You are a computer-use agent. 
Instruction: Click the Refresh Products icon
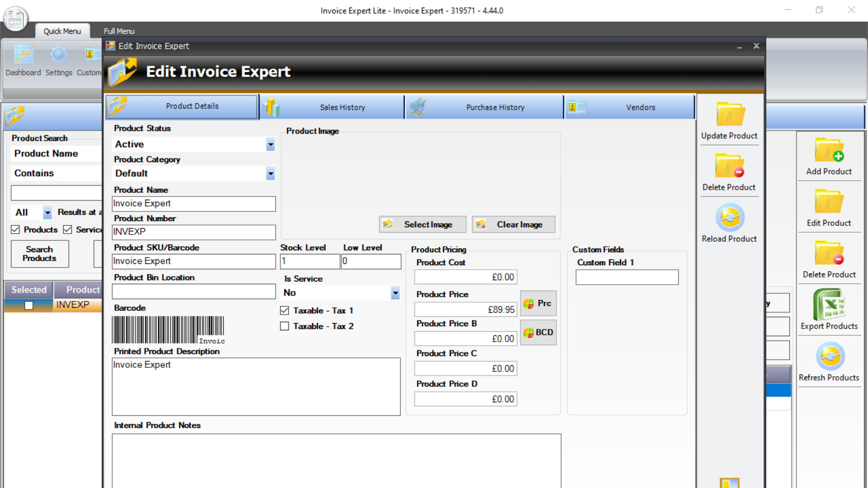coord(830,356)
